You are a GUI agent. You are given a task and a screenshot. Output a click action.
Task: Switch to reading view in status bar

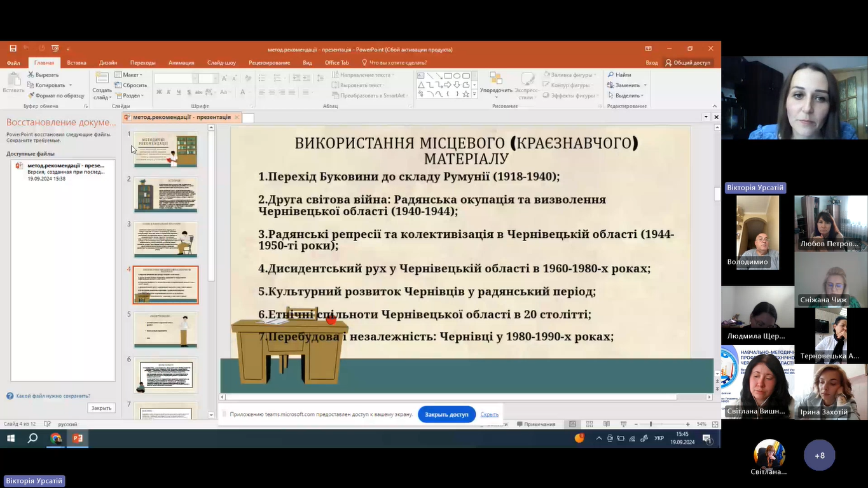point(606,424)
